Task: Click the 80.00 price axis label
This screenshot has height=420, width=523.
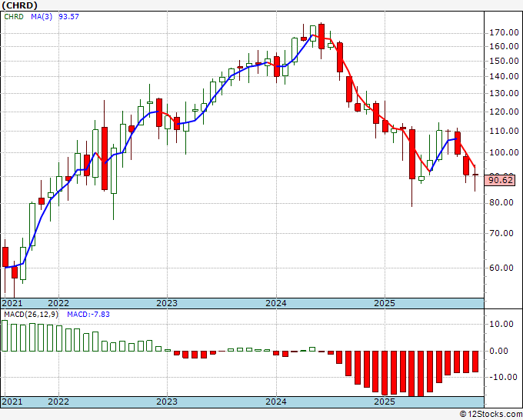Action: (x=501, y=202)
